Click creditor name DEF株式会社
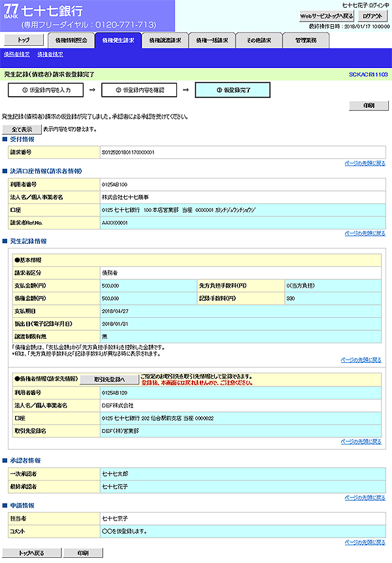Screen dimensions: 392x563 pos(118,405)
